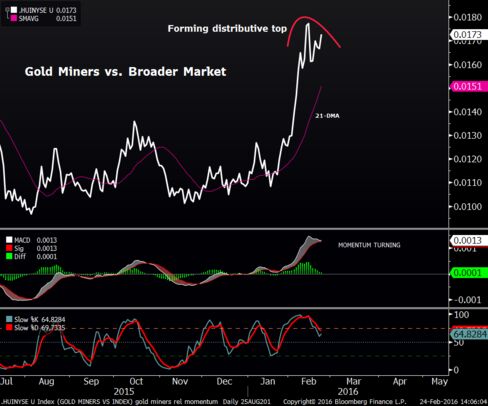Viewport: 488px width, 406px height.
Task: Click the red Sig legend square
Action: [9, 248]
